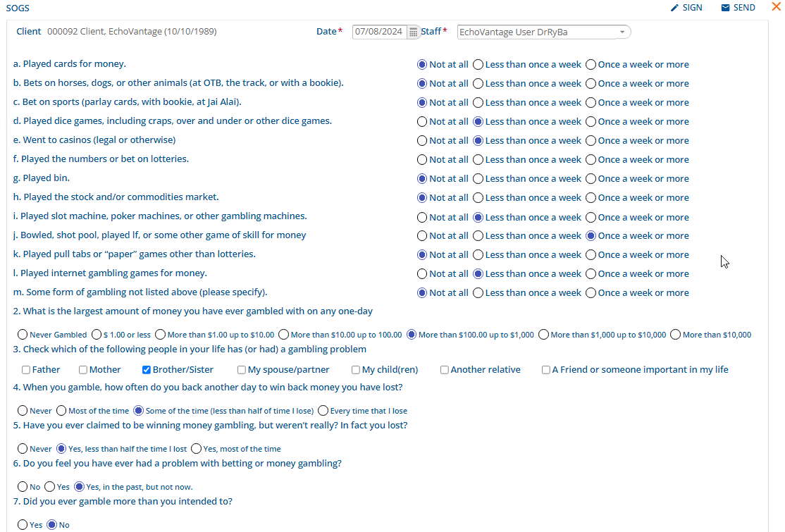This screenshot has width=785, height=532.
Task: Select Yes for question 7
Action: point(21,525)
